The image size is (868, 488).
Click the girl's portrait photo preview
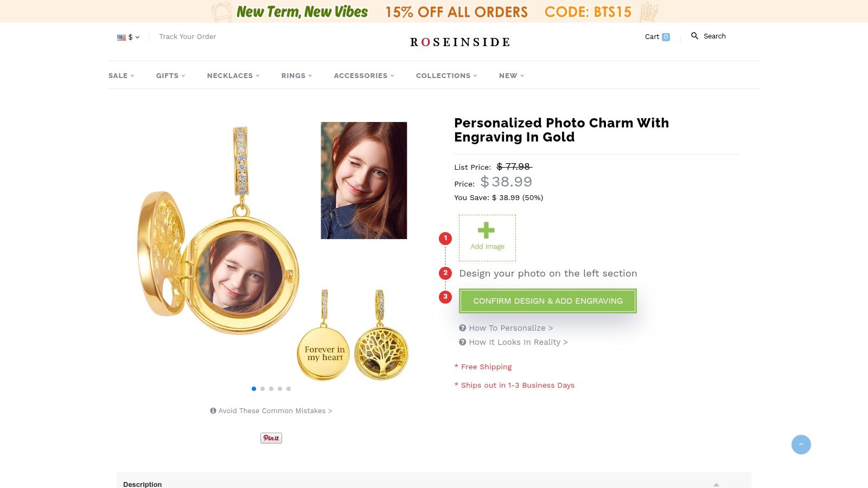(363, 180)
